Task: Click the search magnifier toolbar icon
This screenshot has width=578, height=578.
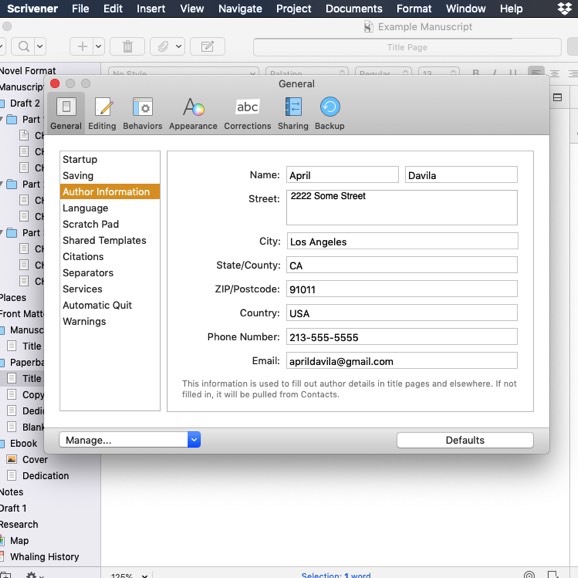Action: coord(24,46)
